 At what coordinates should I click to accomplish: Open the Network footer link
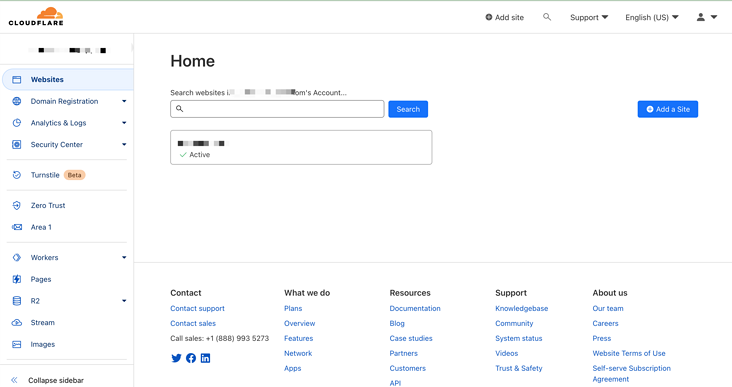pos(298,353)
